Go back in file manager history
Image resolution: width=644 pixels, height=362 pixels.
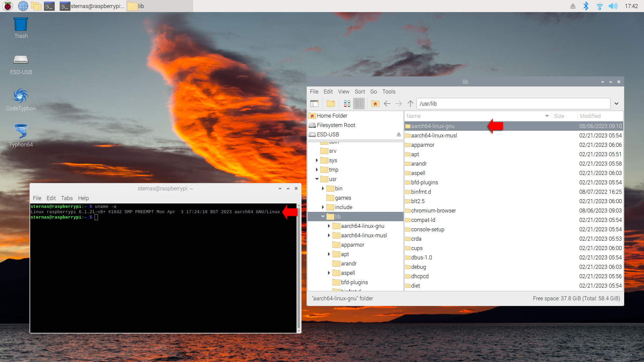point(387,104)
